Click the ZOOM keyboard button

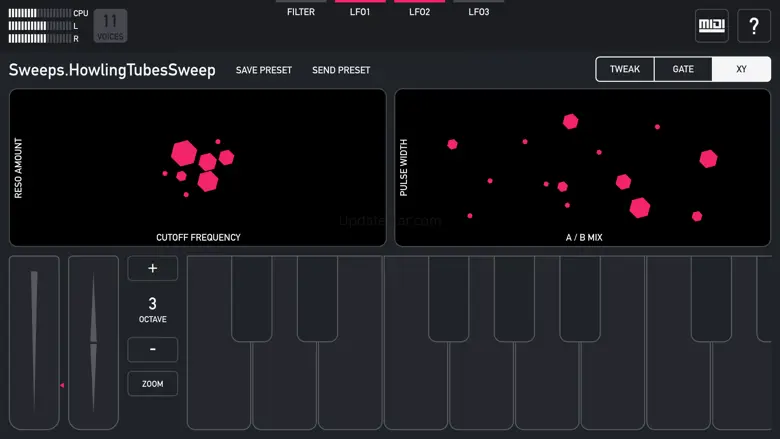[x=153, y=384]
